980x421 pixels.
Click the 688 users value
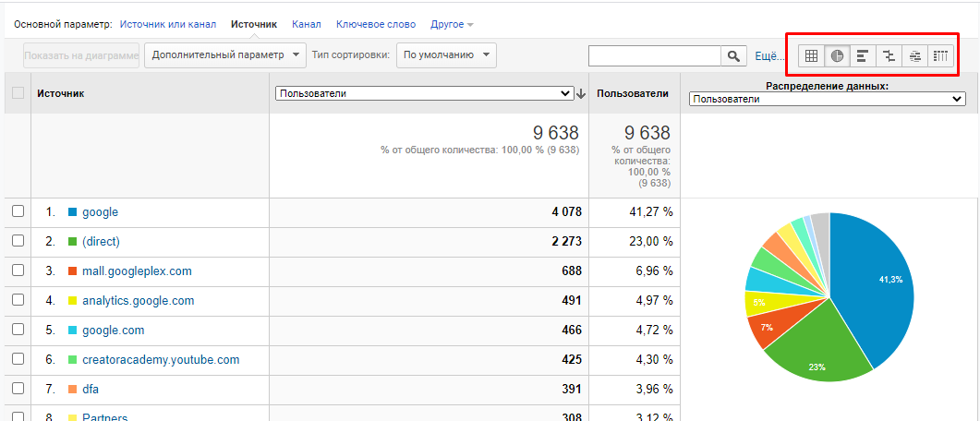coord(572,271)
